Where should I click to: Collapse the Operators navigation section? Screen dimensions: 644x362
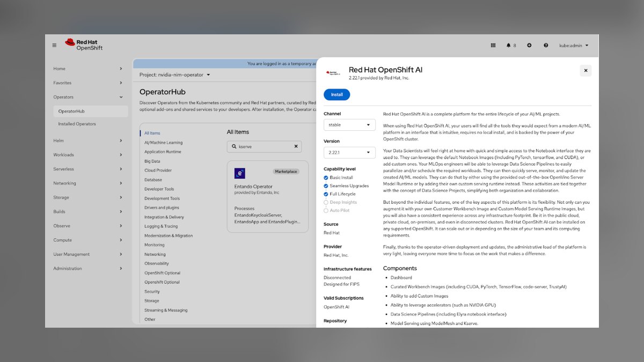coord(88,97)
